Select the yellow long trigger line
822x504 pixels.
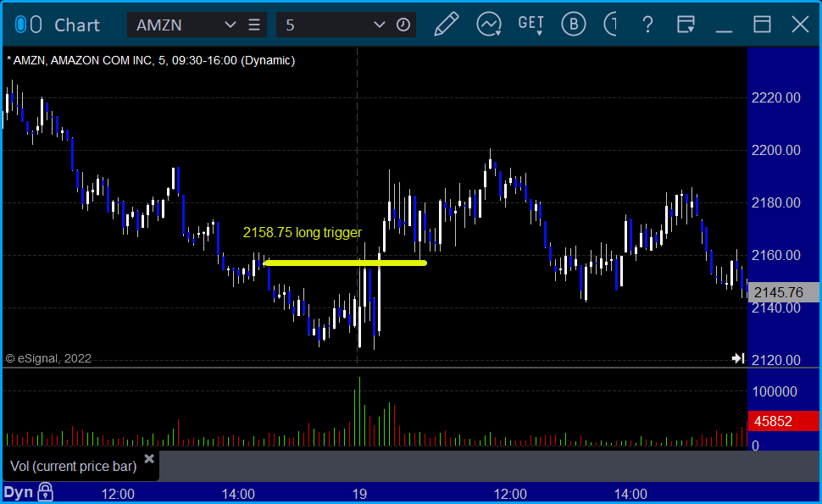346,263
